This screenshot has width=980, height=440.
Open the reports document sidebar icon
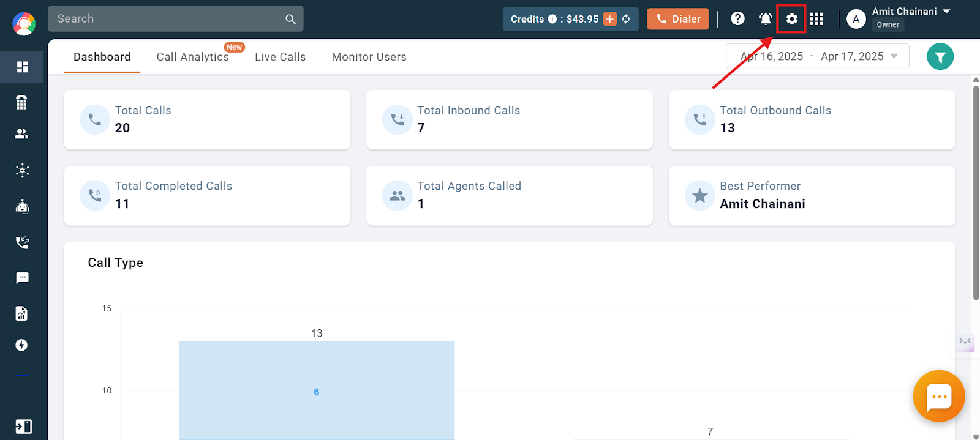click(x=21, y=313)
